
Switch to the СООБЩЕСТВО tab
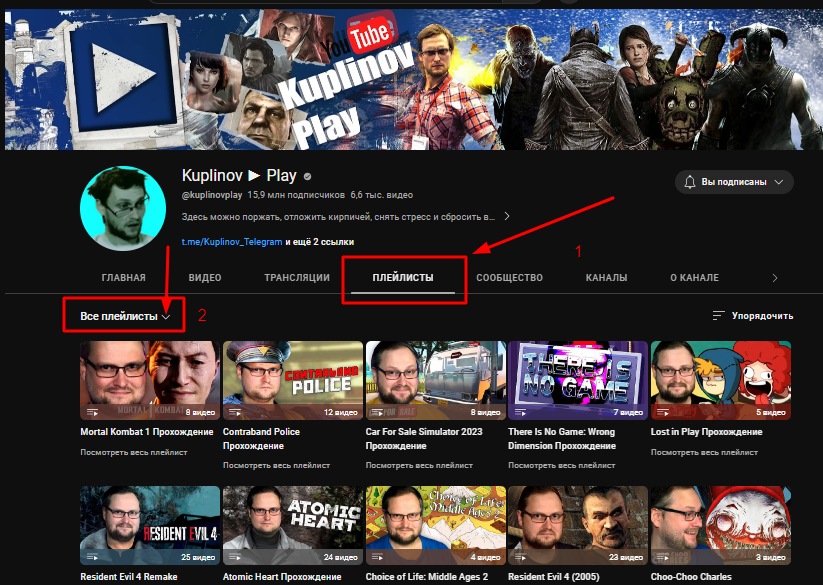pos(509,278)
